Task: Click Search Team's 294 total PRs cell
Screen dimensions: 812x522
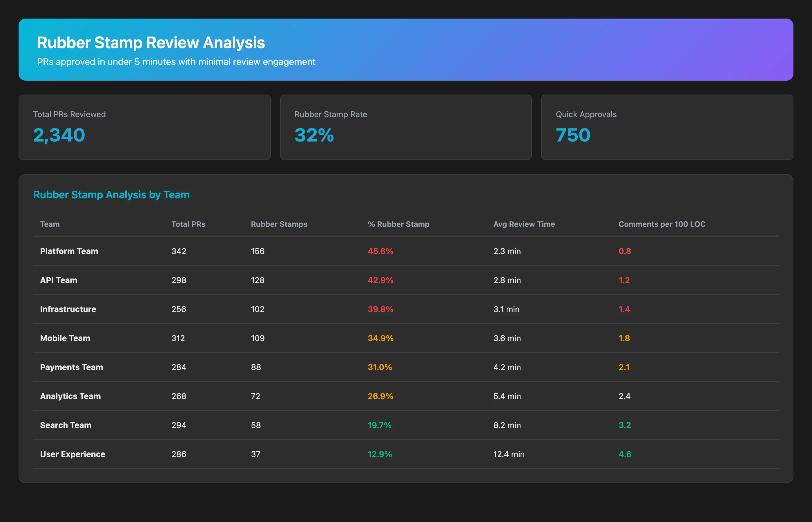Action: [179, 425]
